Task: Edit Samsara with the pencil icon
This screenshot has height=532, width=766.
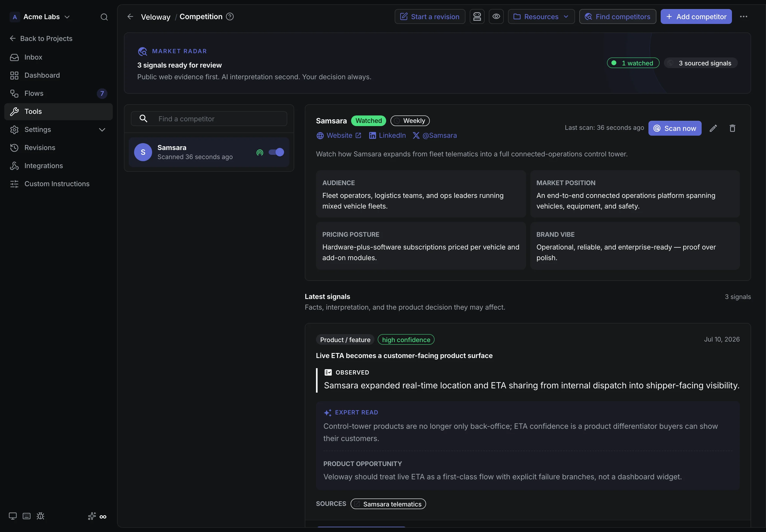Action: [713, 128]
